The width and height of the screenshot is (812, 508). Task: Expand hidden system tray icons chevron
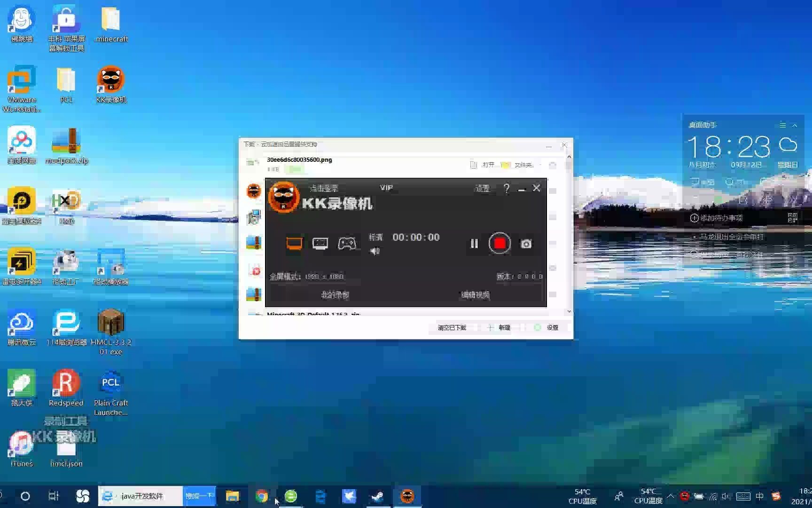671,496
